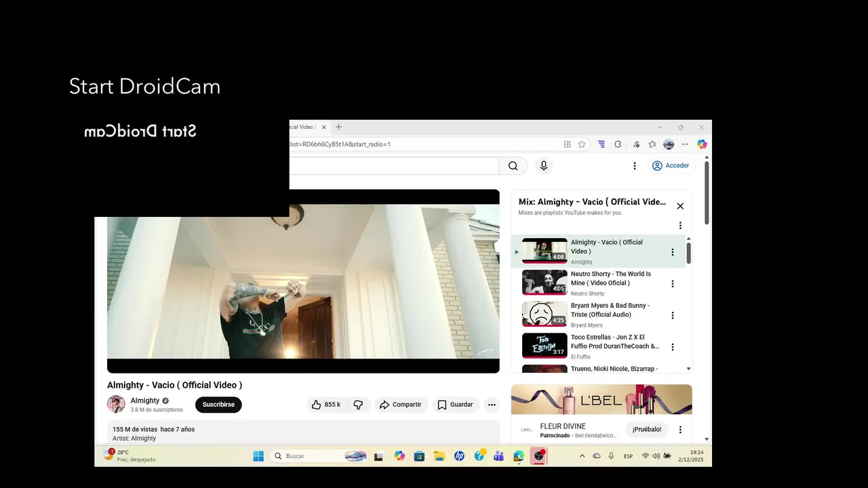Subscribe with the Suscribirse button
Image resolution: width=868 pixels, height=488 pixels.
click(218, 405)
